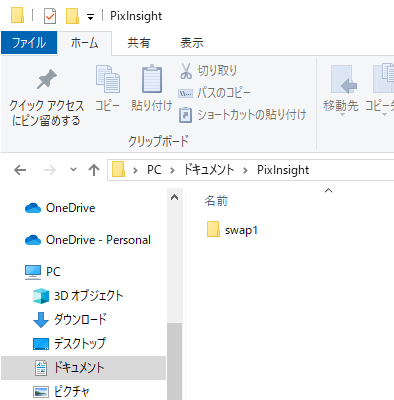Viewport: 394px width, 400px height.
Task: Click Paste Shortcut (ショートカットの貼り付け)
Action: pyautogui.click(x=242, y=115)
